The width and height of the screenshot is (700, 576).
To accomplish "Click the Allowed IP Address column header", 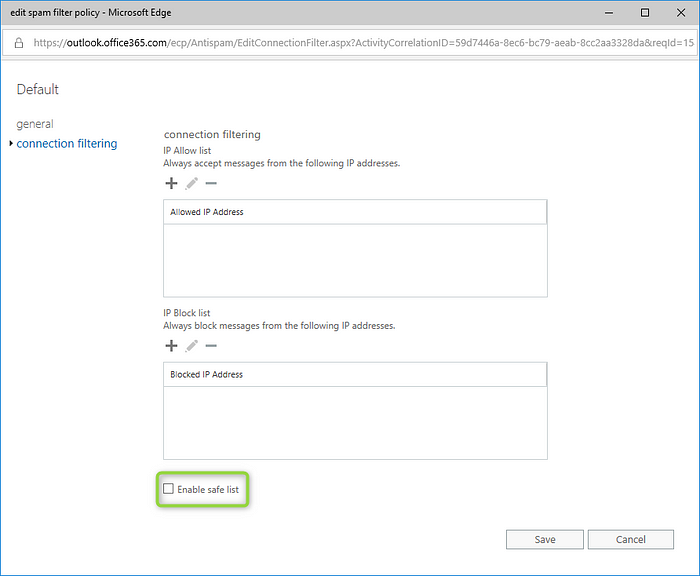I will tap(355, 212).
